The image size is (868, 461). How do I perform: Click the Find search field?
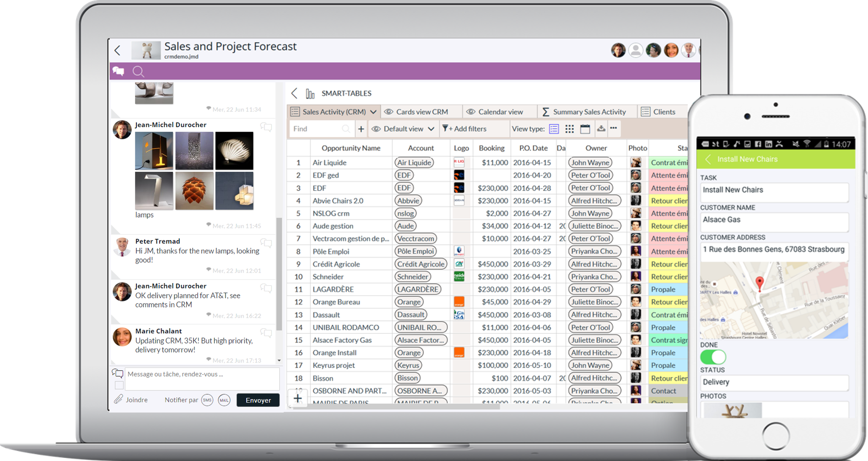pos(321,129)
